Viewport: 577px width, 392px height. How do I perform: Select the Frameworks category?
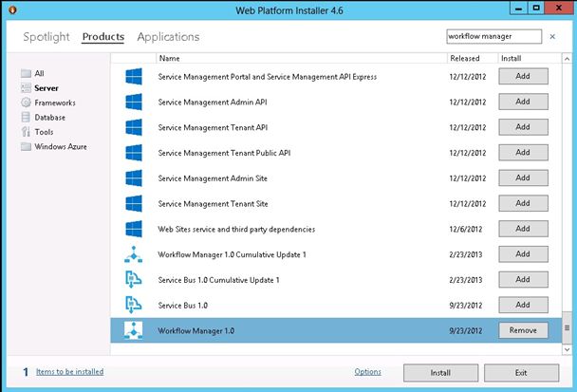(55, 103)
